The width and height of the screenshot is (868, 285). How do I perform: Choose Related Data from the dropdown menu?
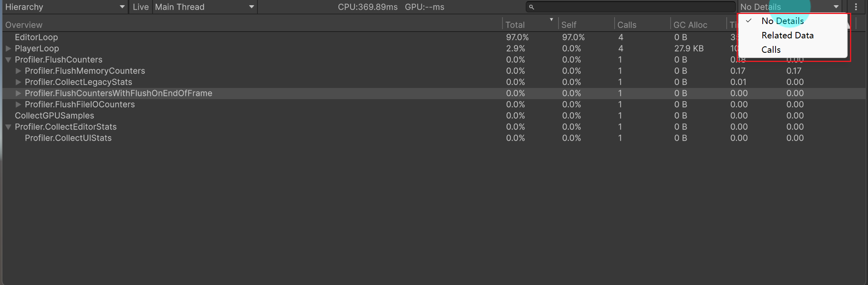click(787, 36)
